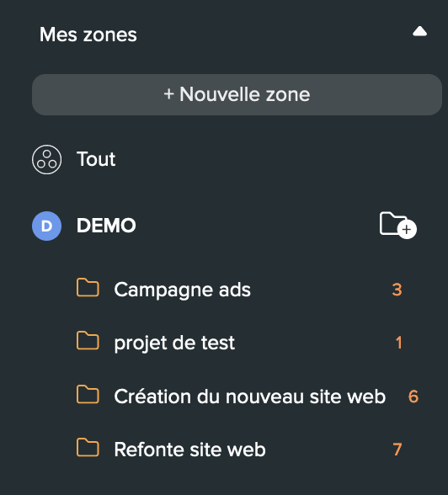Screen dimensions: 448x495
Task: Click the Refonte site web folder icon
Action: click(88, 447)
